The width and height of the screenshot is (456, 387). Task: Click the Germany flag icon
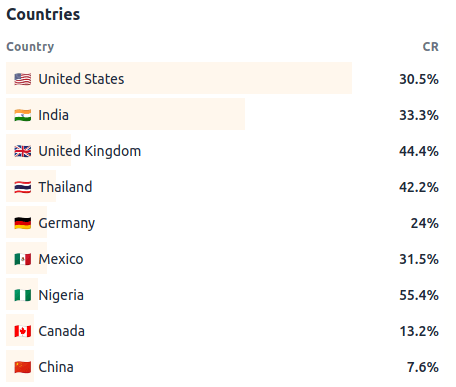pyautogui.click(x=23, y=223)
